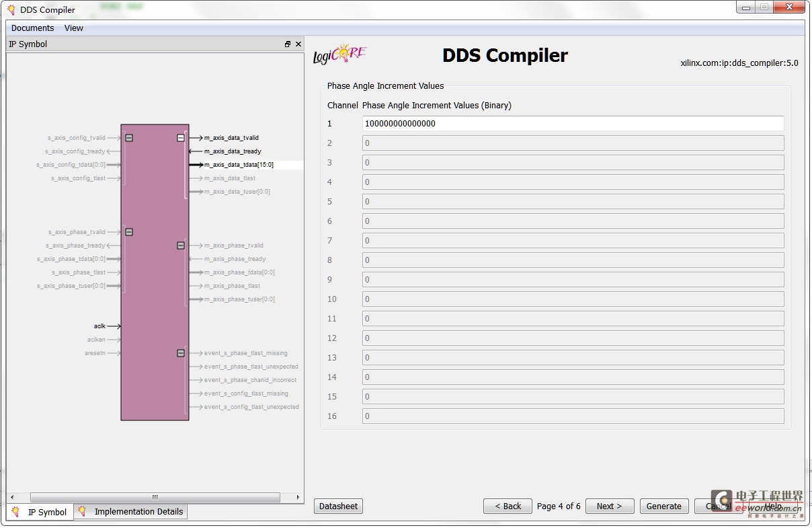Select the event_s_phase_chanid_incorrect port
Screen dimensions: 812x528
point(250,380)
